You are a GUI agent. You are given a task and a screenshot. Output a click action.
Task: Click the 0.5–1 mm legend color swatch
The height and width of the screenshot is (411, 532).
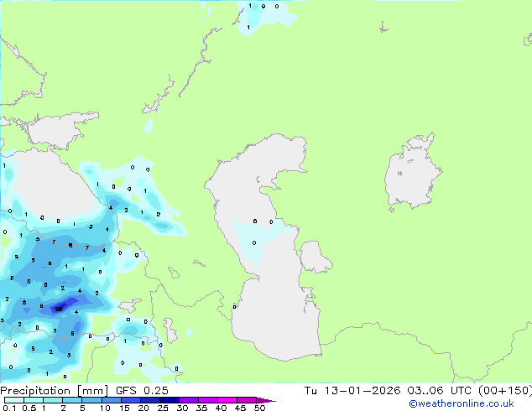[34, 400]
